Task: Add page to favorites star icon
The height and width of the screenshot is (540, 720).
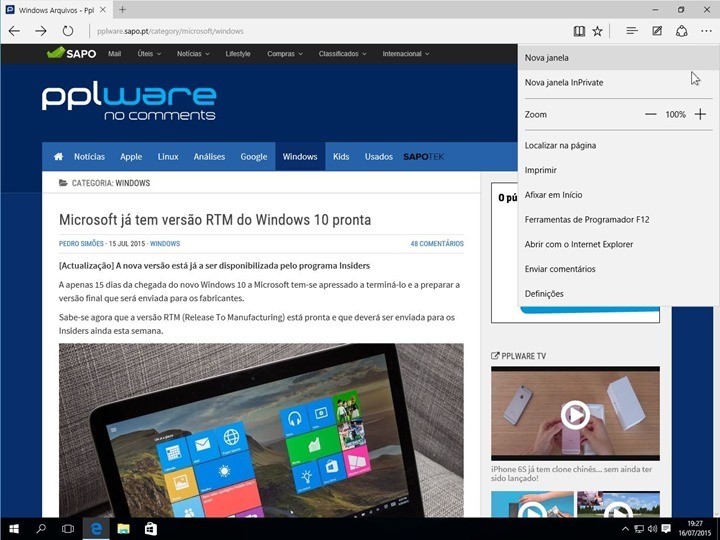Action: (x=597, y=31)
